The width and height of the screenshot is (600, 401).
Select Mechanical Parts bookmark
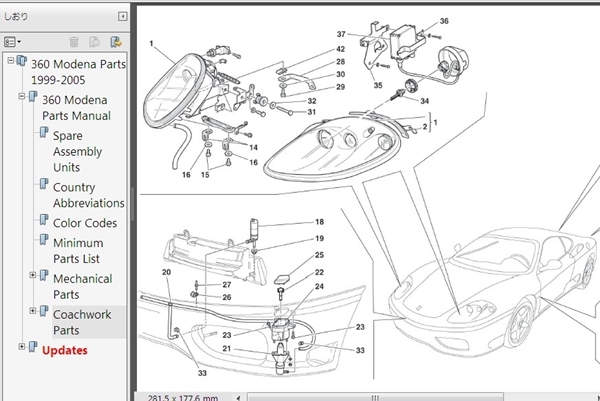[x=82, y=287]
